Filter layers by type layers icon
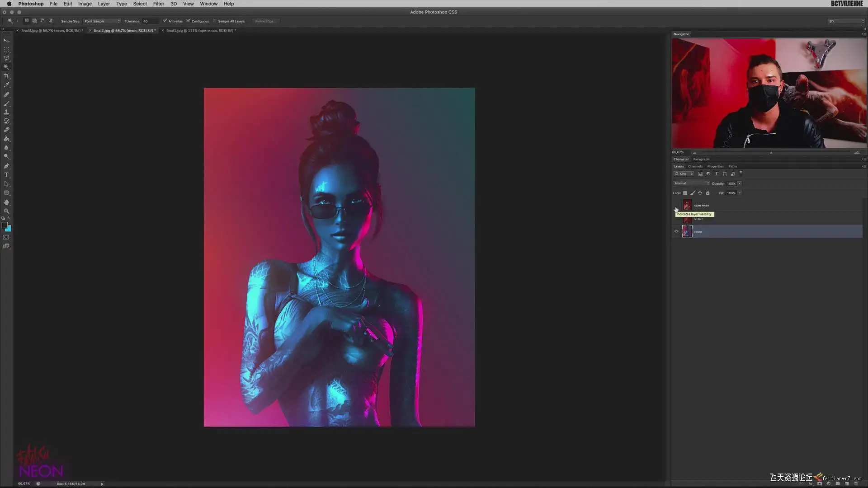 (716, 174)
